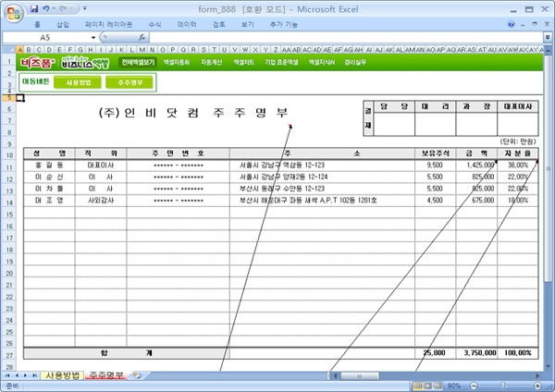Open 전체엑셀보기 in the green banner
This screenshot has width=555, height=392.
point(138,62)
